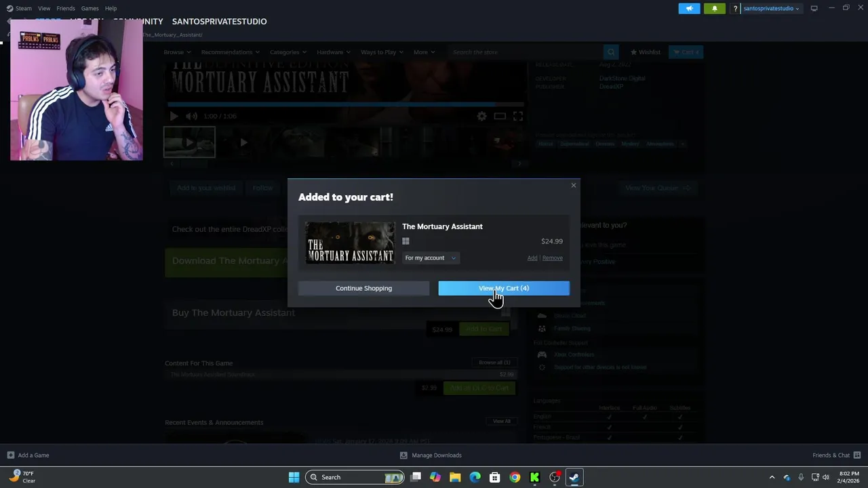
Task: Click the blue announcements megaphone icon
Action: click(x=689, y=8)
